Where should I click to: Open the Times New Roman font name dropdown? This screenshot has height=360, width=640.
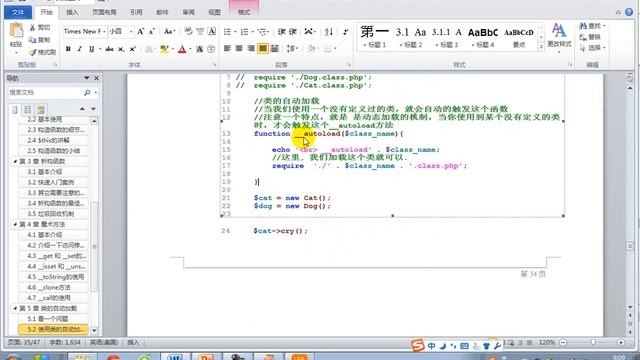(x=104, y=31)
